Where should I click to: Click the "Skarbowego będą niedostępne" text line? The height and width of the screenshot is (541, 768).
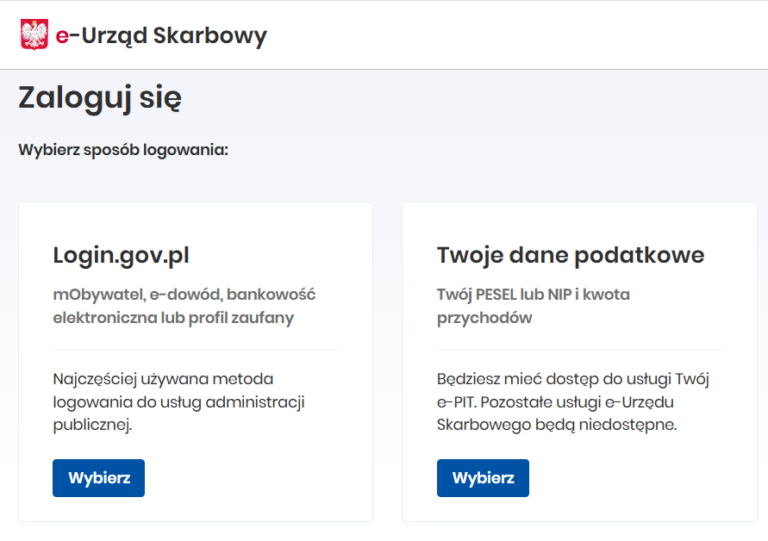[557, 424]
